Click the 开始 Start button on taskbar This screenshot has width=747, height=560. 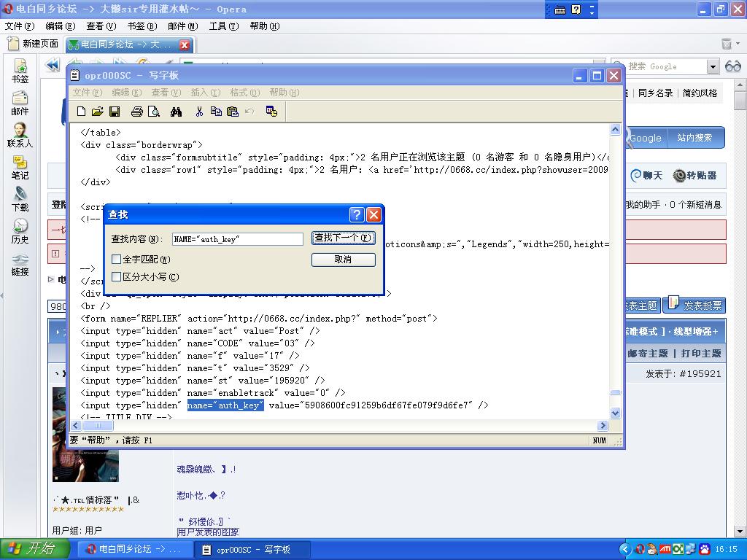33,549
